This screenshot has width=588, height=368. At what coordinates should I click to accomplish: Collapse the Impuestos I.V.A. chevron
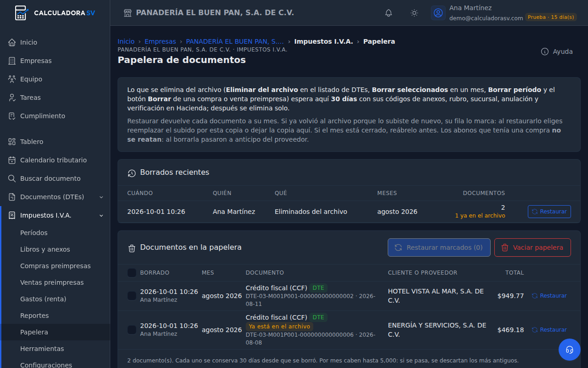(101, 215)
